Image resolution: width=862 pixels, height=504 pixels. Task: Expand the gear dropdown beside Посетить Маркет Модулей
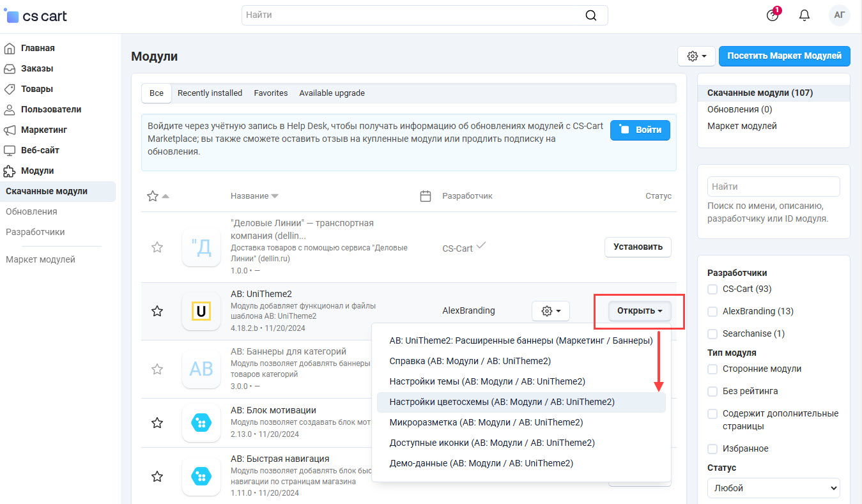click(x=696, y=56)
